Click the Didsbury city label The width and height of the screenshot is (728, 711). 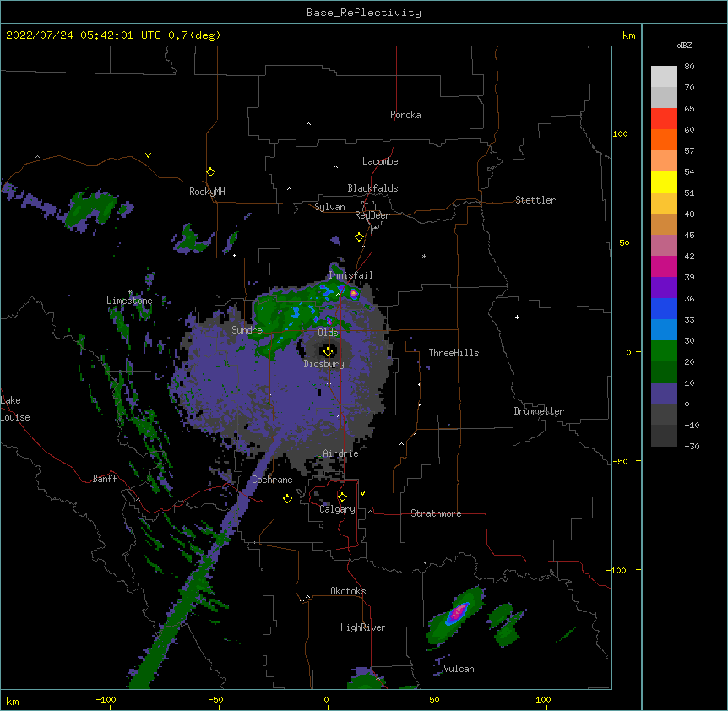coord(324,364)
